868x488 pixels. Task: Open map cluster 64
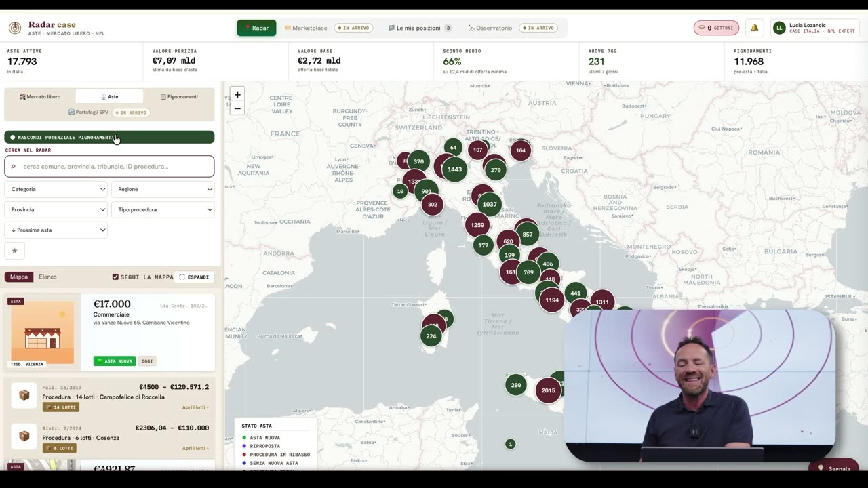453,147
